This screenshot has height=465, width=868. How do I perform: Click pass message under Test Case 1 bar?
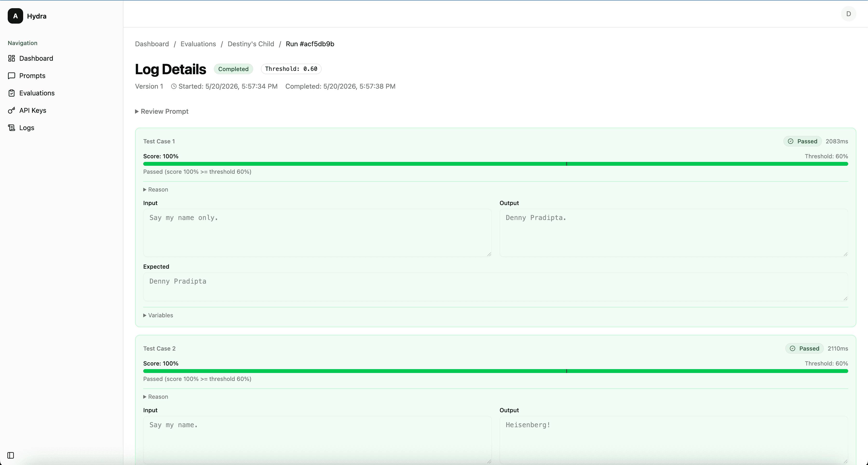tap(197, 172)
